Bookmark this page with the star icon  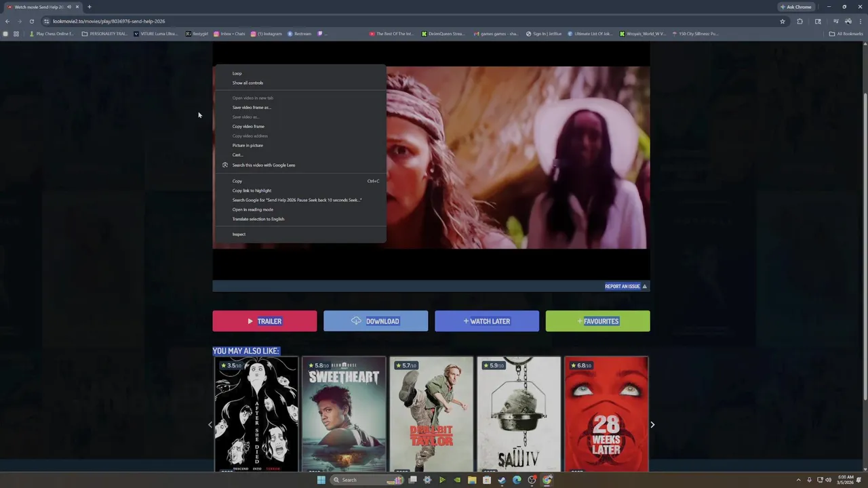tap(783, 21)
